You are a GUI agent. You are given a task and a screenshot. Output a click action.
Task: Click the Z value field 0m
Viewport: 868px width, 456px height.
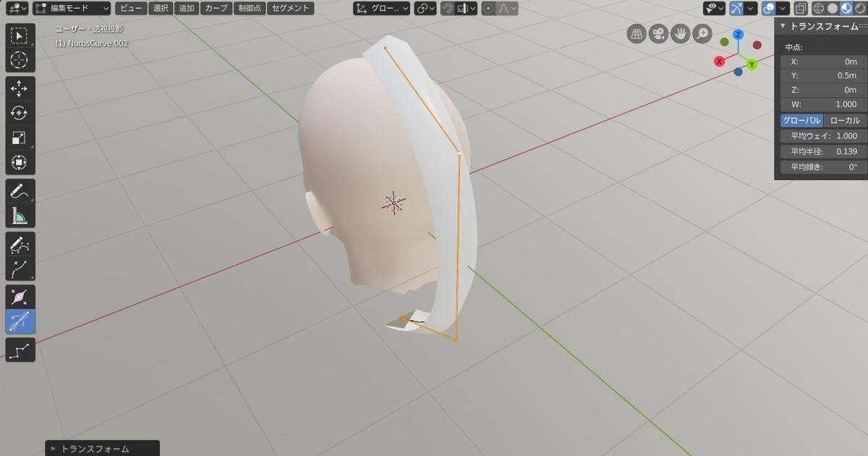[823, 90]
